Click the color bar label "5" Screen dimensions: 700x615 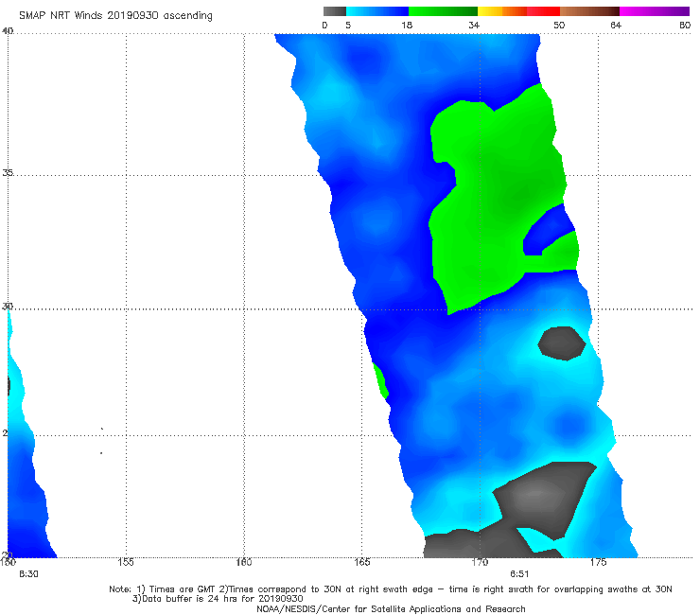tap(348, 26)
